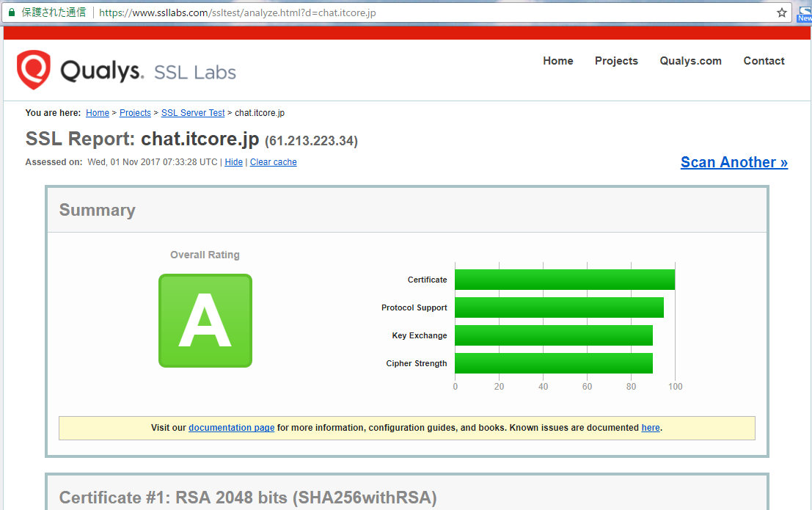Click the 'Certificate #1: RSA 2048 bits' heading
The height and width of the screenshot is (510, 812).
pos(248,498)
